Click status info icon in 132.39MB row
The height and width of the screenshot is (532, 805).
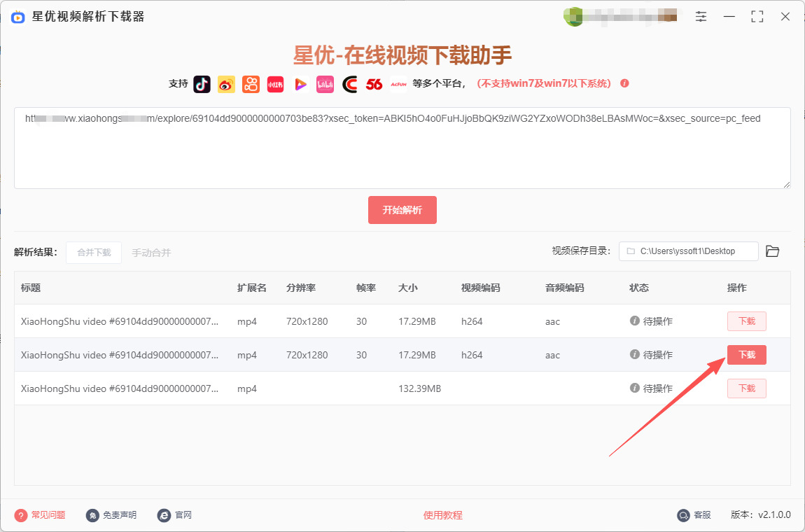[635, 388]
